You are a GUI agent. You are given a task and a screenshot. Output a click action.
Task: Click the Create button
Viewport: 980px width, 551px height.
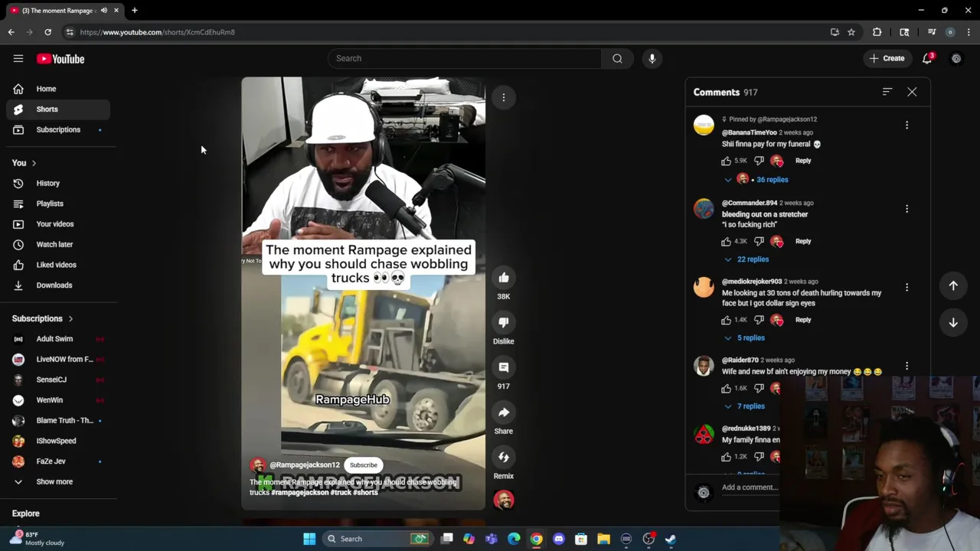(x=887, y=58)
